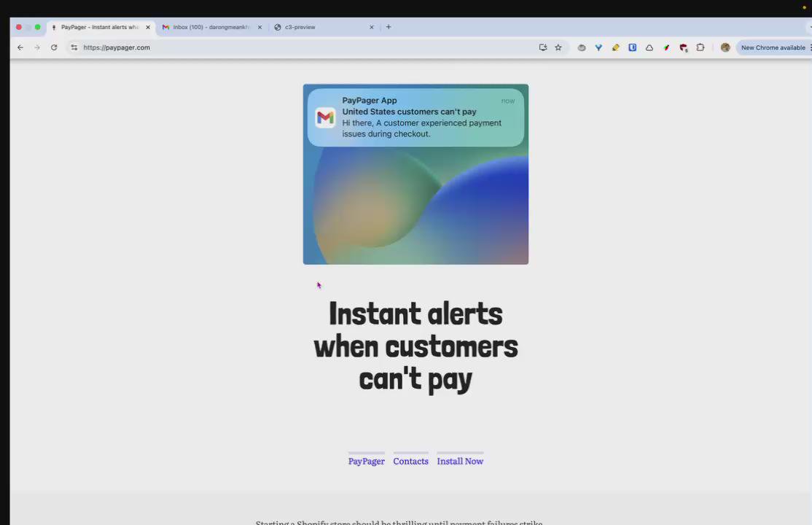Click the PayPager footer link
Image resolution: width=812 pixels, height=525 pixels.
(x=367, y=461)
